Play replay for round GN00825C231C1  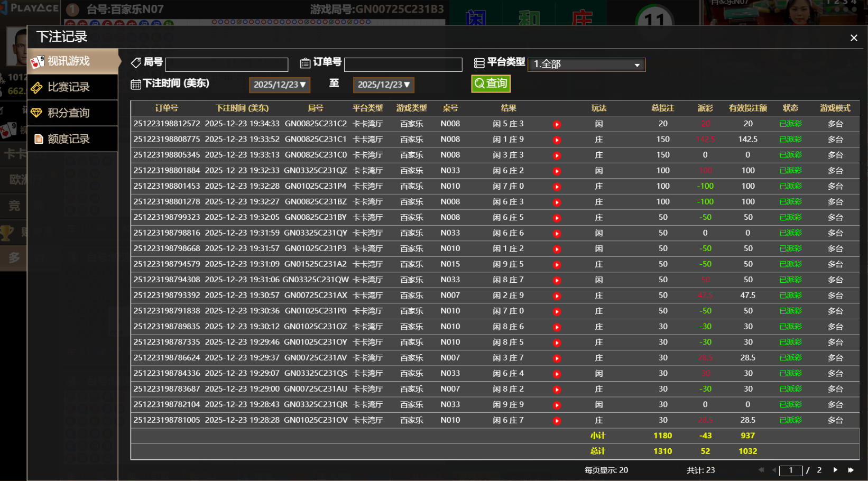pyautogui.click(x=557, y=140)
